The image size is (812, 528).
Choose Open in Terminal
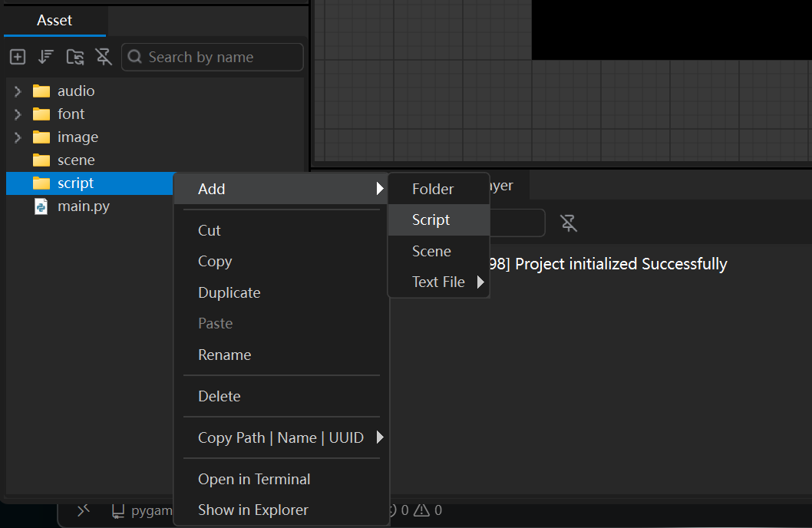click(x=282, y=479)
